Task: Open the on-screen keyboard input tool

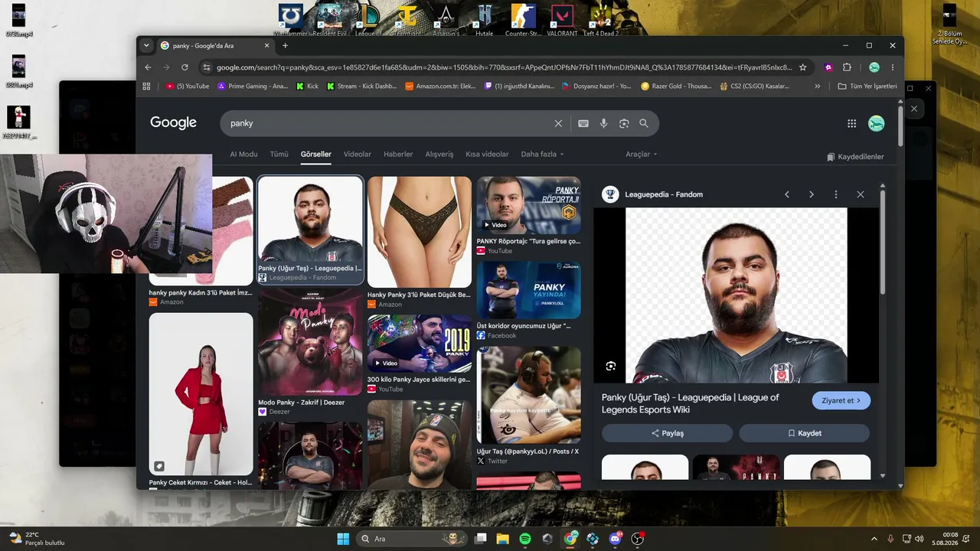Action: [583, 123]
